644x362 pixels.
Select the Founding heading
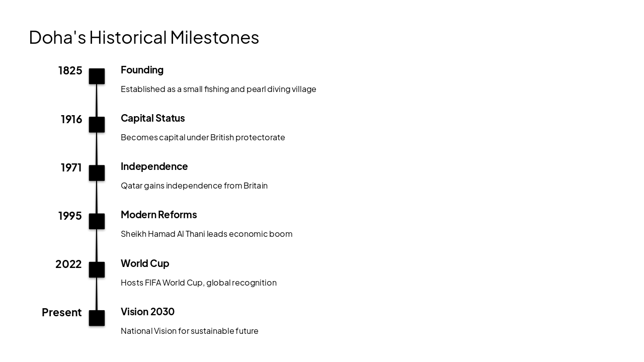pyautogui.click(x=142, y=70)
